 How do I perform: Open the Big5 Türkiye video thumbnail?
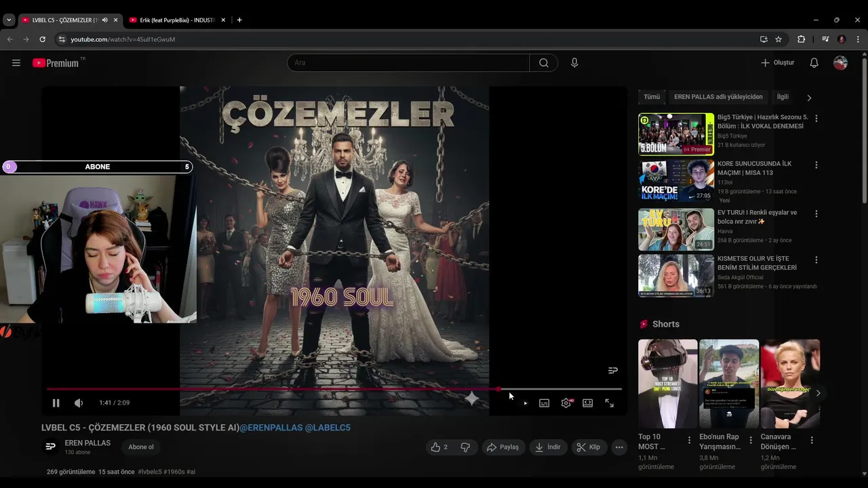pos(676,134)
